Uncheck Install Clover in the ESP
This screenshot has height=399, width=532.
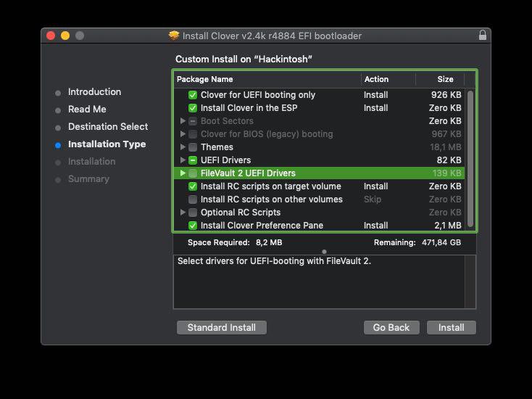(x=193, y=108)
